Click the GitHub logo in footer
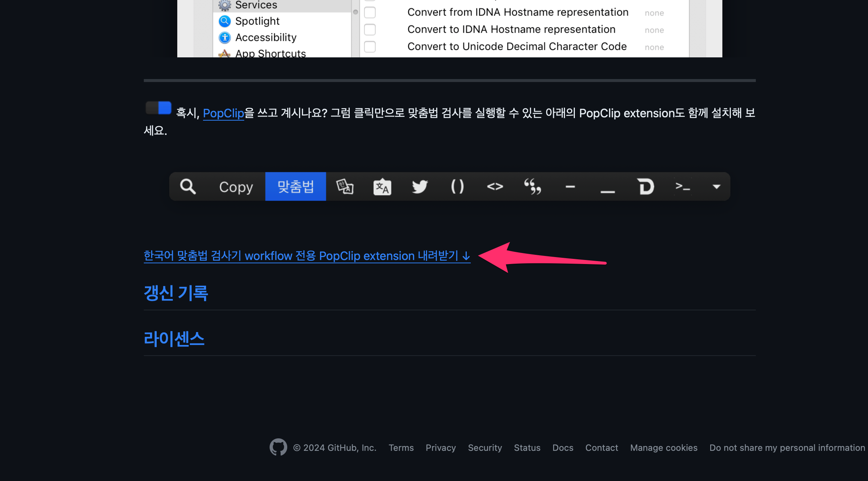The height and width of the screenshot is (481, 868). point(278,447)
